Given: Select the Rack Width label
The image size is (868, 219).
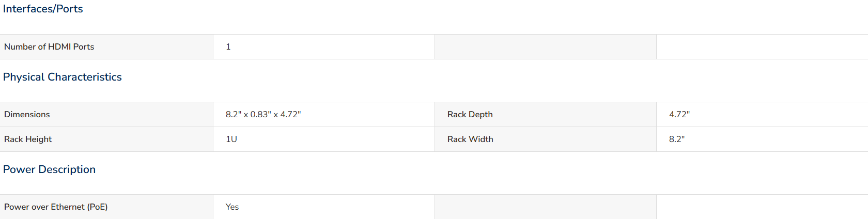Looking at the screenshot, I should [470, 139].
